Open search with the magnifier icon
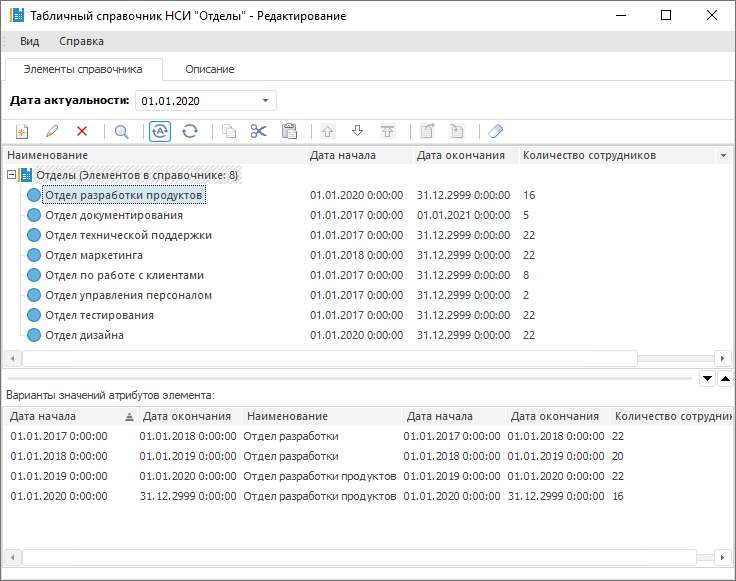This screenshot has height=581, width=736. (121, 131)
